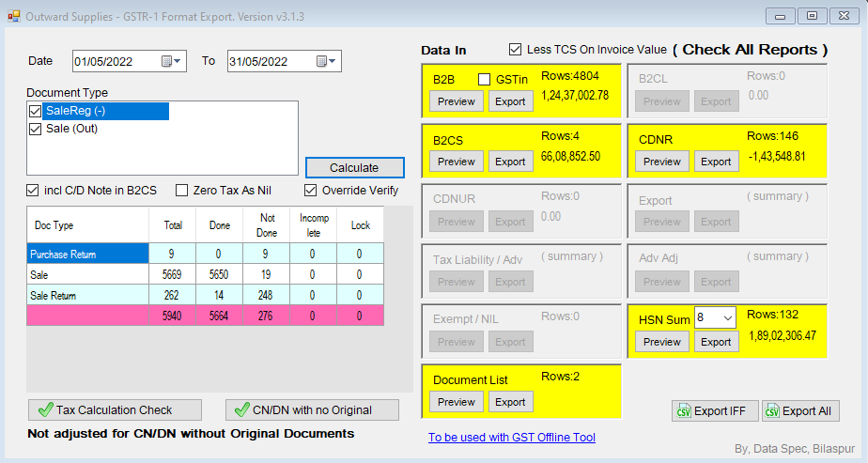Click B2B amount 1,24,37,002.78
Image resolution: width=868 pixels, height=463 pixels.
[575, 95]
